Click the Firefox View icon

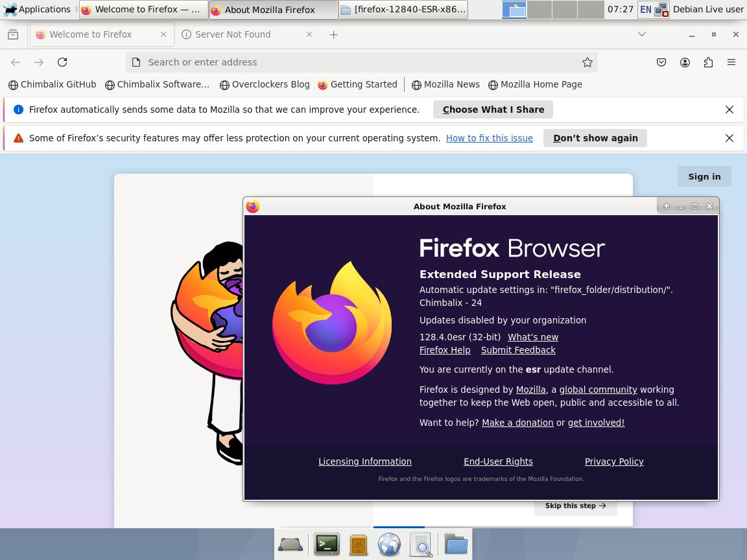14,34
